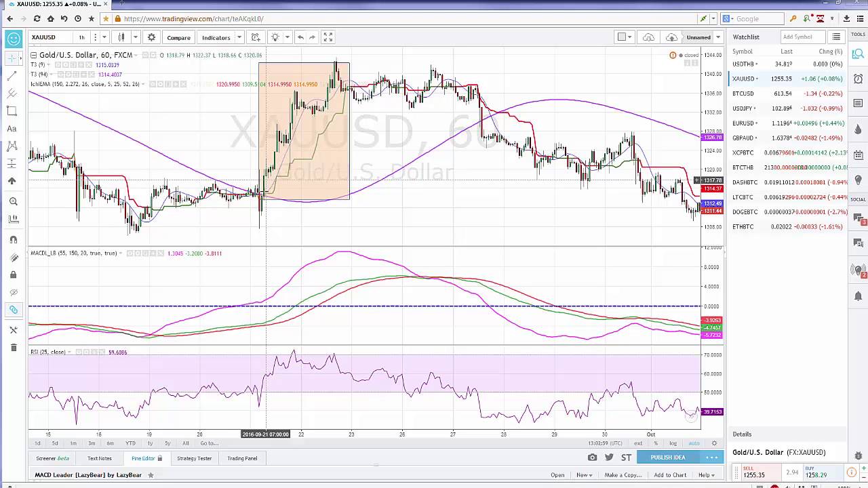
Task: Open candlestick chart style button
Action: [x=121, y=37]
